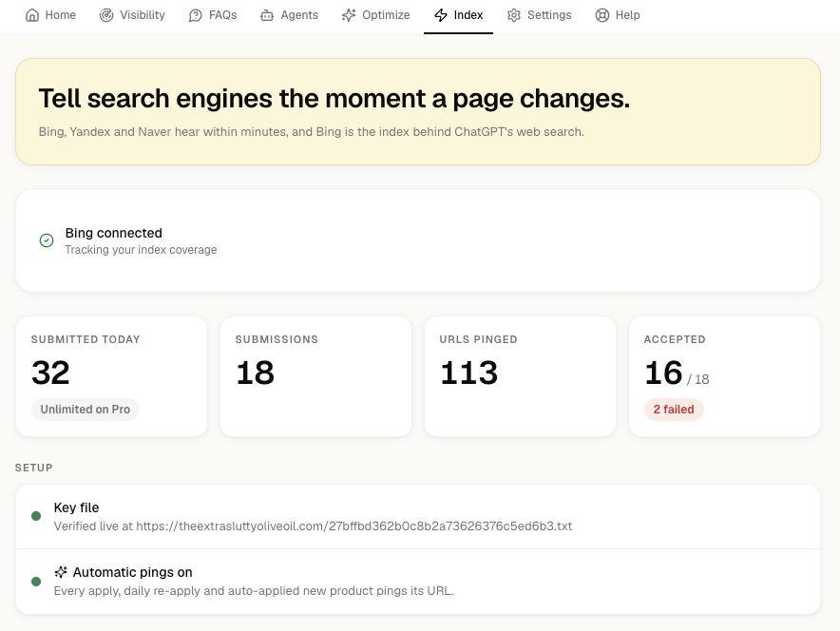Image resolution: width=840 pixels, height=631 pixels.
Task: Click the Every apply, daily re-apply description
Action: click(x=254, y=591)
